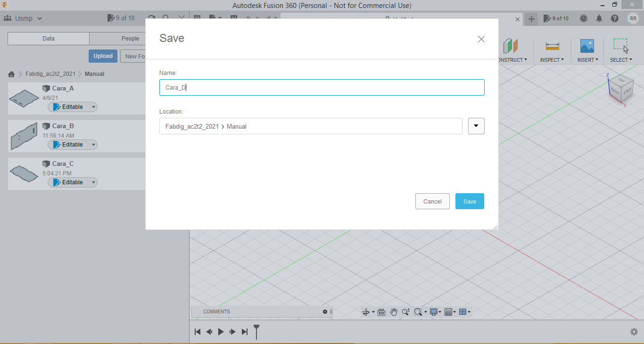Click the editable documents counter in the data panel
The width and height of the screenshot is (644, 344).
coord(121,18)
